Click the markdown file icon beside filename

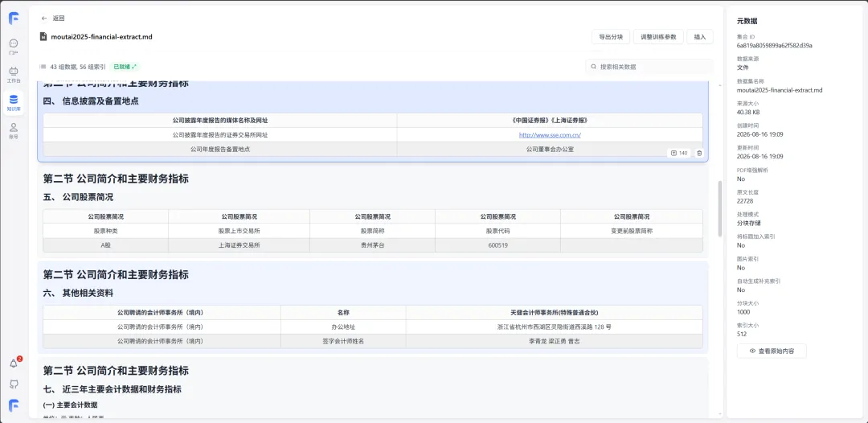pyautogui.click(x=43, y=36)
